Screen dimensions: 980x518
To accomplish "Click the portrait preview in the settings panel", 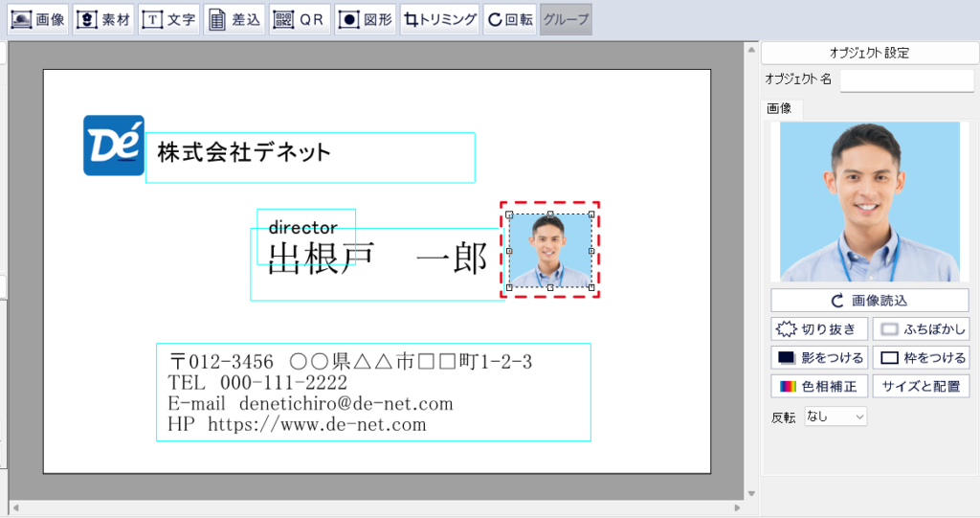I will click(x=870, y=201).
